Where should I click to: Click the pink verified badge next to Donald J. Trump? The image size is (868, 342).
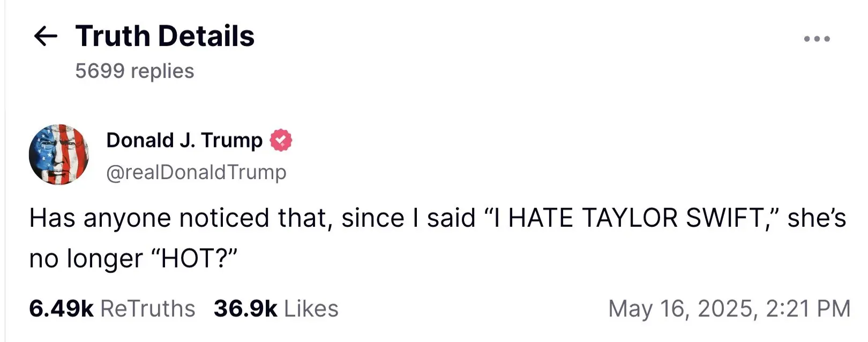click(x=281, y=140)
